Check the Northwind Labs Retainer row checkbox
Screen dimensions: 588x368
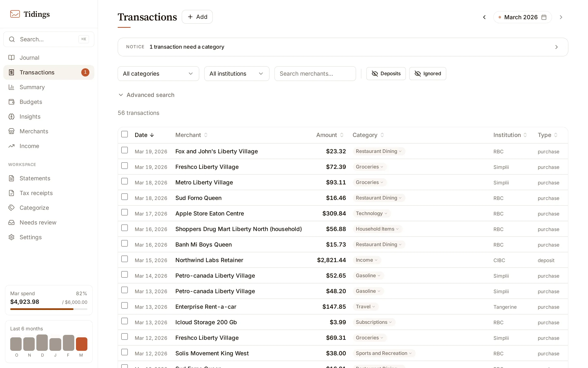pyautogui.click(x=124, y=259)
